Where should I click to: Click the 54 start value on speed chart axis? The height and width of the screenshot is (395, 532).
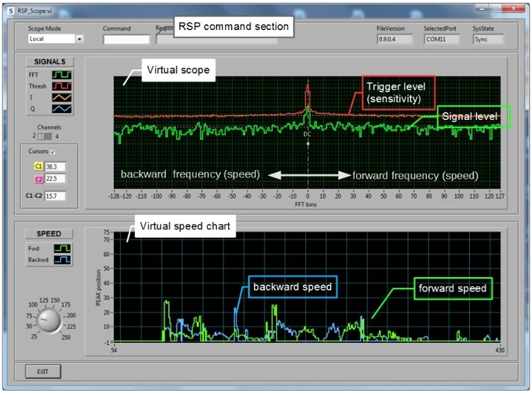[114, 350]
